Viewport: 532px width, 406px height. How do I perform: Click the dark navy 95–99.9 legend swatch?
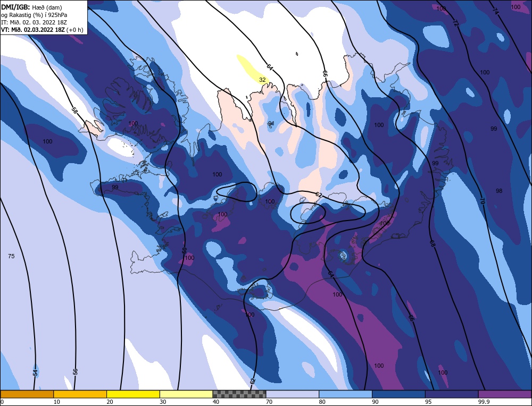coord(452,394)
